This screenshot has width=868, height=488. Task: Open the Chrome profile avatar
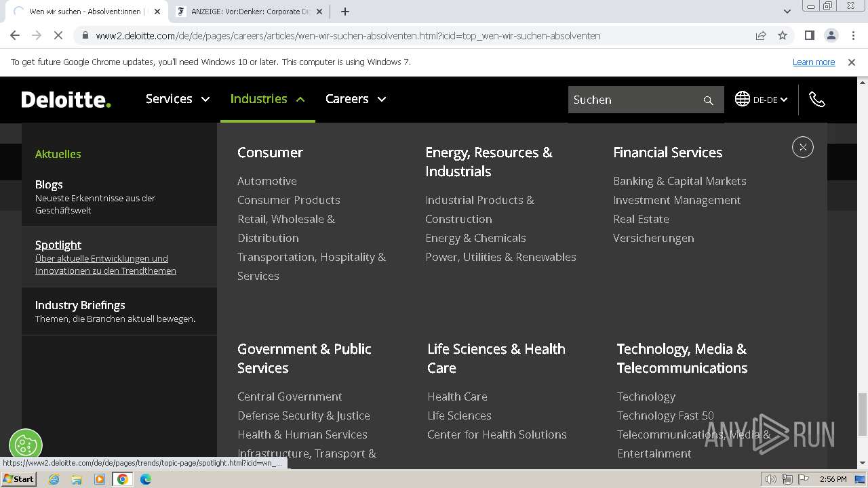pyautogui.click(x=831, y=35)
